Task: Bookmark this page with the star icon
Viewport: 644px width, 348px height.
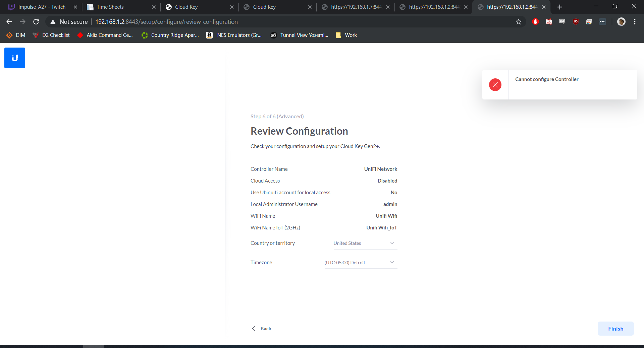Action: pos(519,22)
